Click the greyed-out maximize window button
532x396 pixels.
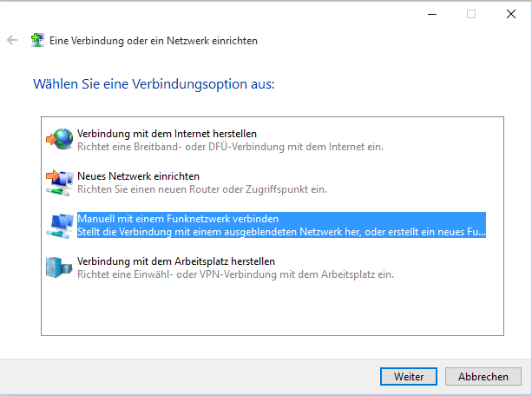click(471, 13)
